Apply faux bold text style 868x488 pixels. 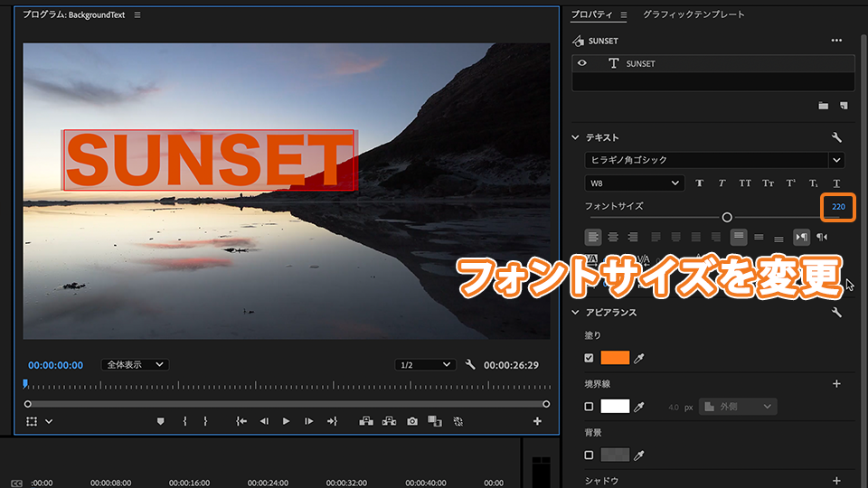point(700,183)
